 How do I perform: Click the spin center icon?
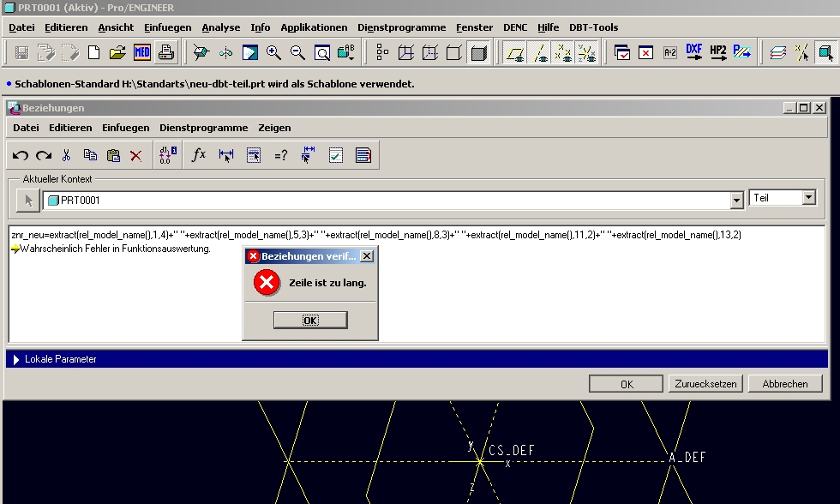pos(226,52)
